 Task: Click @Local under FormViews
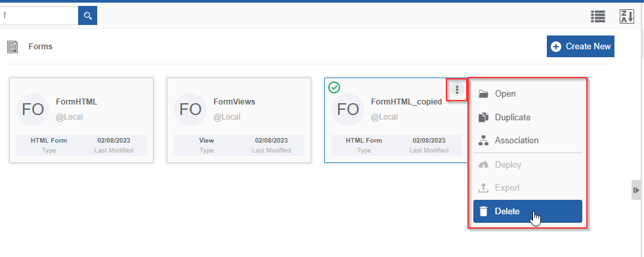(x=227, y=117)
